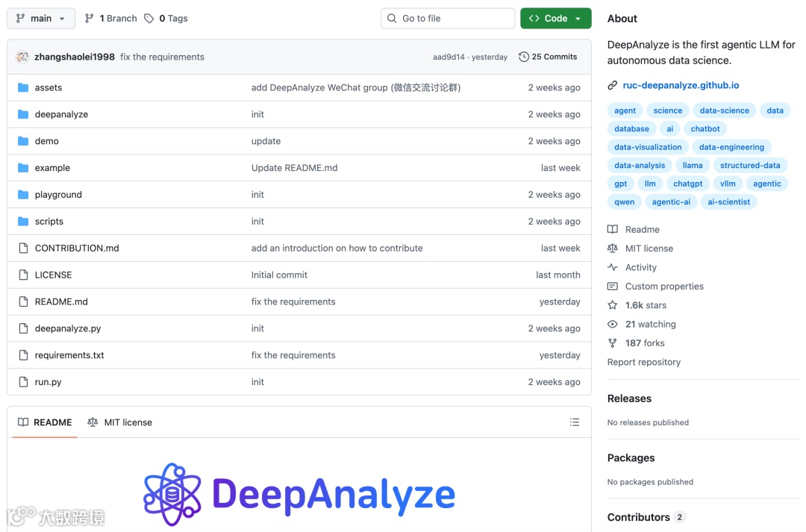Open commit hash aad9d14
The width and height of the screenshot is (806, 532).
point(449,57)
